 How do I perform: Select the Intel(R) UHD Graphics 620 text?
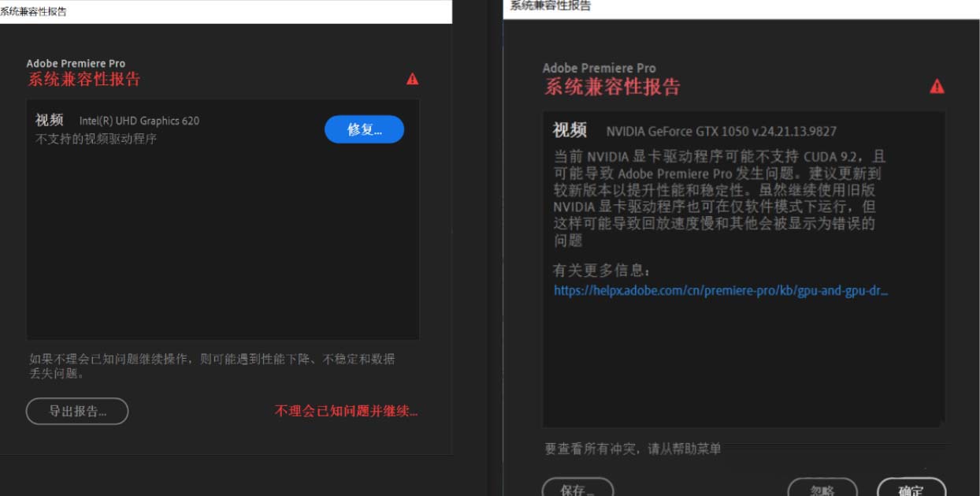click(x=139, y=121)
